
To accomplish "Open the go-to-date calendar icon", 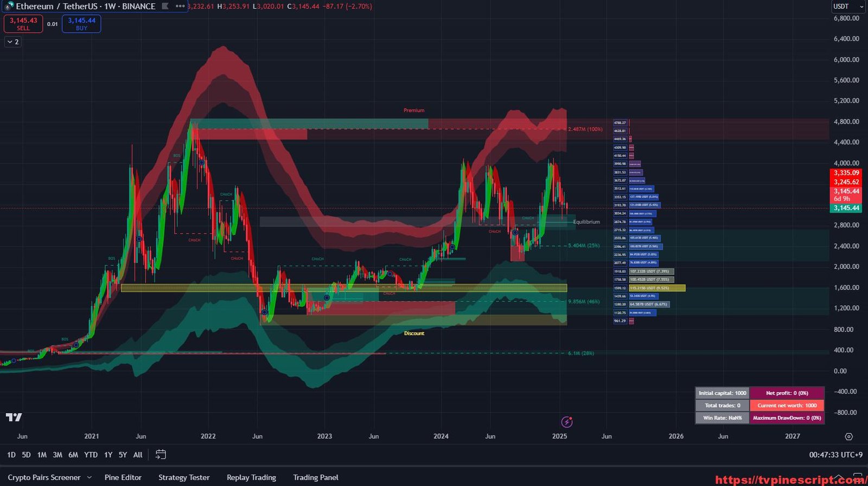I will tap(161, 455).
